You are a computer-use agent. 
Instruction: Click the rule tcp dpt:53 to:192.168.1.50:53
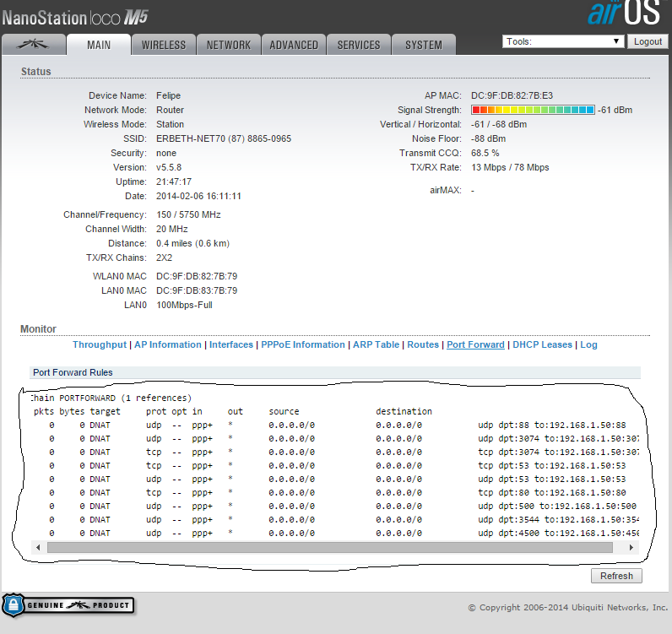pos(551,465)
